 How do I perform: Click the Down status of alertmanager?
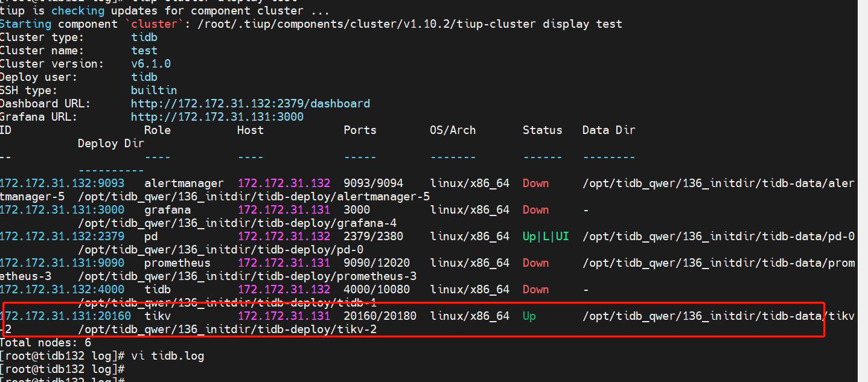pos(535,183)
